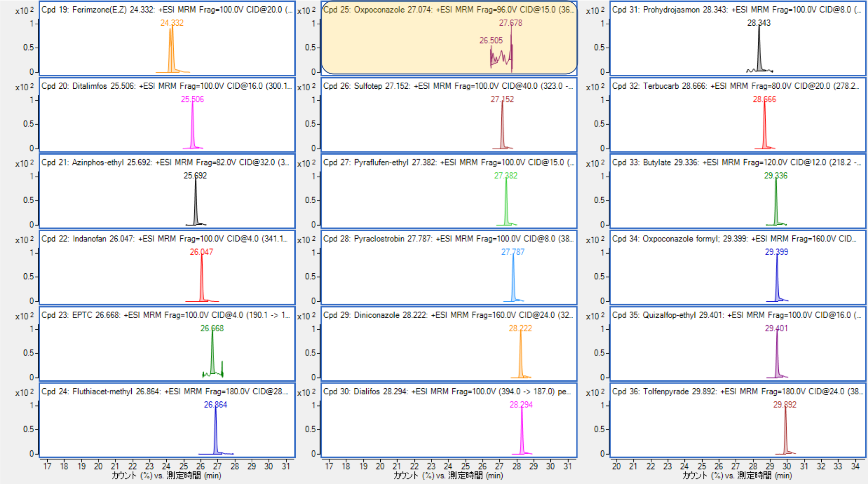Select the Cpd 28 Pyraclostrobin chromatogram panel

click(x=449, y=268)
